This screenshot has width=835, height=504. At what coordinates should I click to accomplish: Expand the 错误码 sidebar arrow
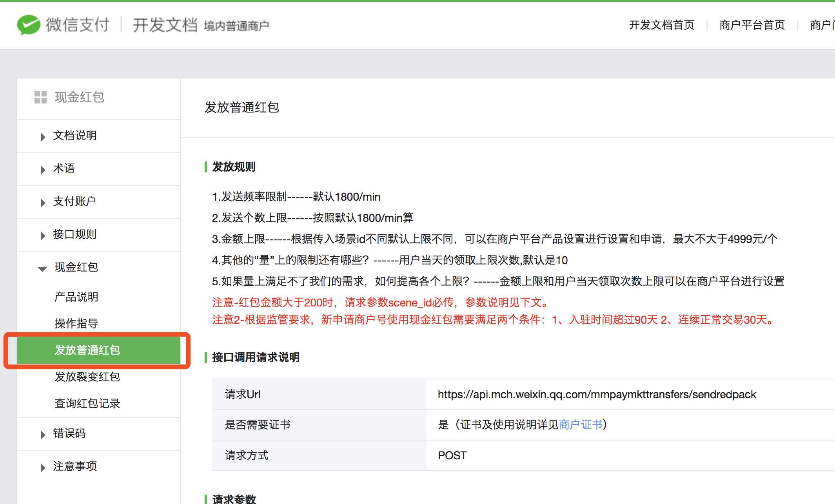click(x=43, y=434)
